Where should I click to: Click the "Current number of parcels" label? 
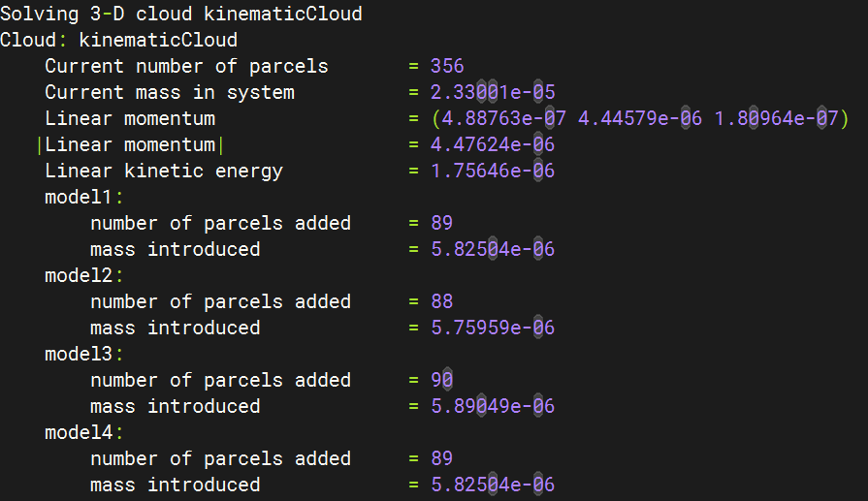pyautogui.click(x=186, y=67)
